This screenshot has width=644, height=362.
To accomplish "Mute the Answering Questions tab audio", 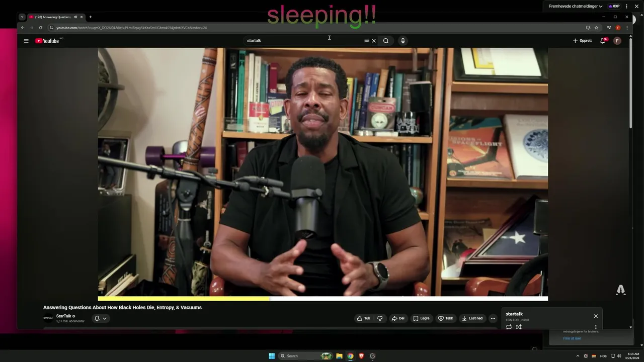I will click(x=75, y=17).
